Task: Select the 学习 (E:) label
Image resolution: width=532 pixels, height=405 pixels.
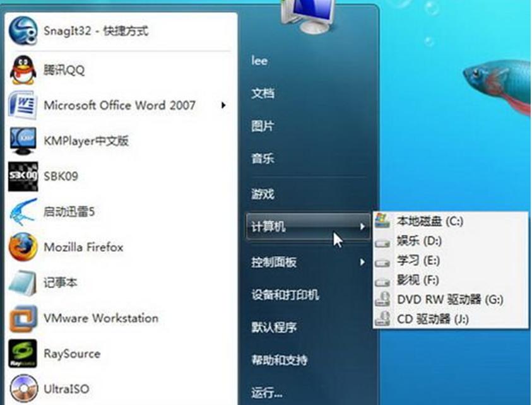Action: click(418, 261)
